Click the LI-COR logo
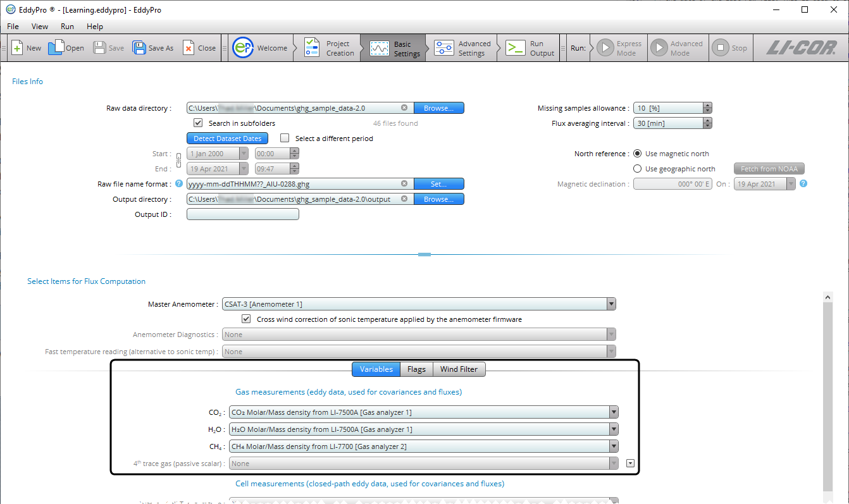 pos(801,48)
